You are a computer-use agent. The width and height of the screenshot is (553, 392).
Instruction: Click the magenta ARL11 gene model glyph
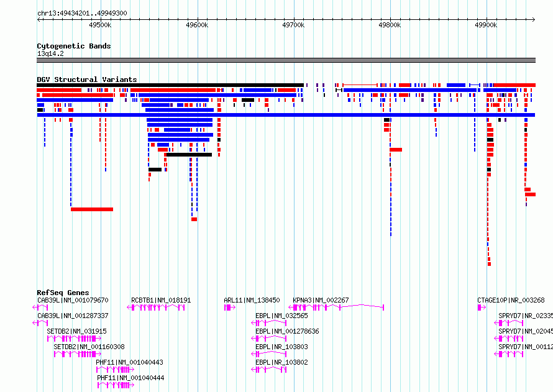pyautogui.click(x=230, y=308)
